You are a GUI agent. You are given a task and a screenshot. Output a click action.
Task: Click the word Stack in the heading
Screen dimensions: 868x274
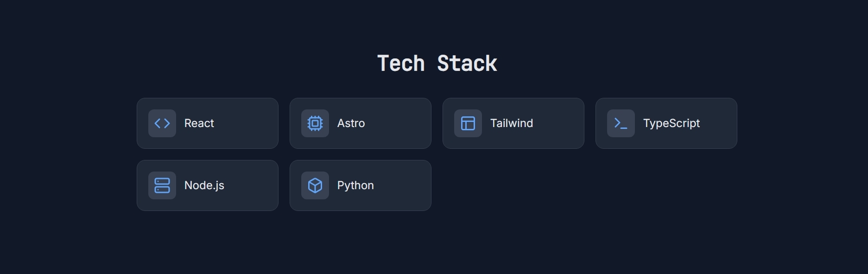(x=467, y=64)
